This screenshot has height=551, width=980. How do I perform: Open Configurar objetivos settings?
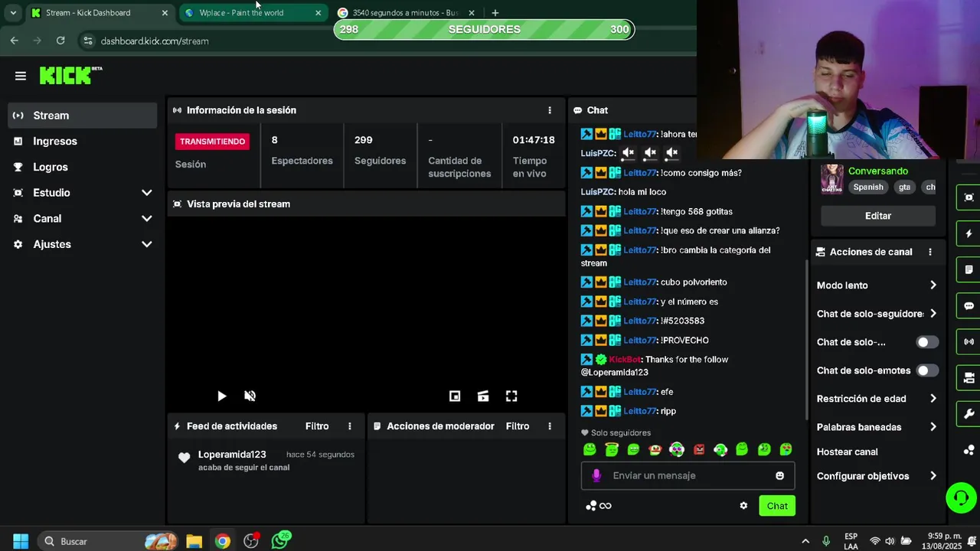[x=877, y=476]
